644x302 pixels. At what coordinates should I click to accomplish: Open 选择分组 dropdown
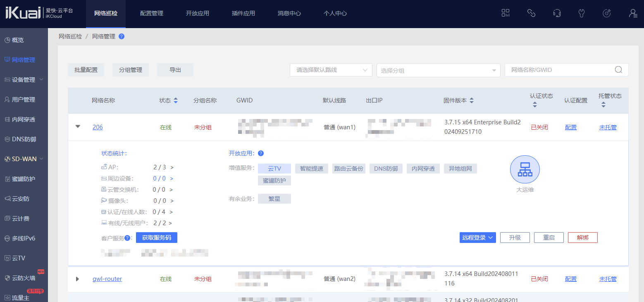[439, 70]
